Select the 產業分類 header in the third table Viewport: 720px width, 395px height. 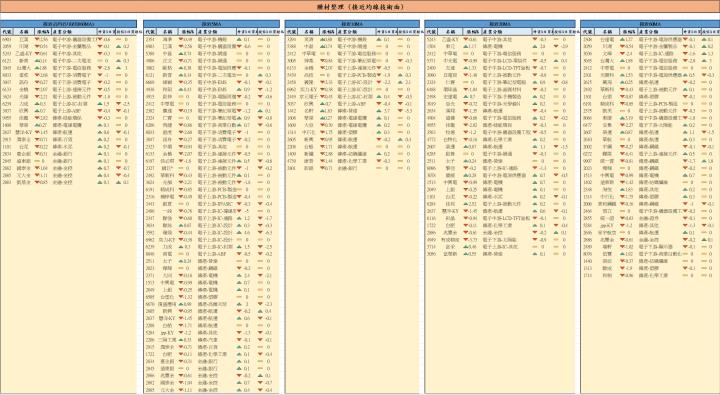[x=356, y=32]
